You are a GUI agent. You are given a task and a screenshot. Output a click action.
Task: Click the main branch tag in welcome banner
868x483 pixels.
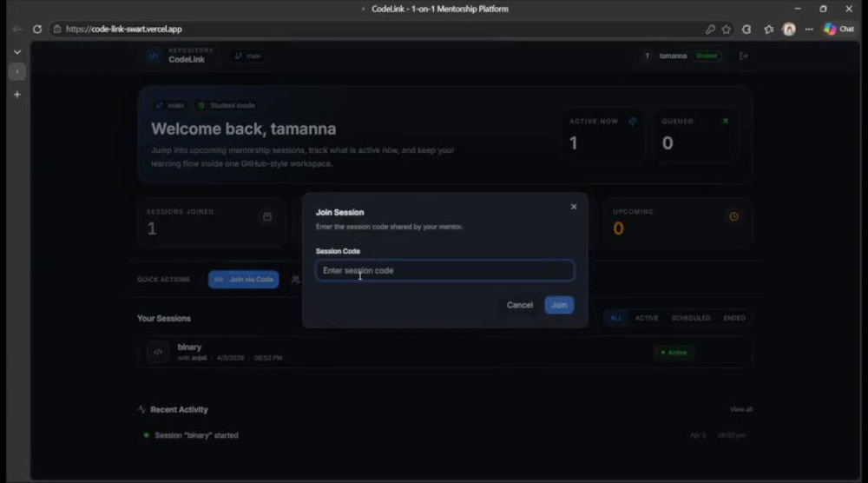170,105
